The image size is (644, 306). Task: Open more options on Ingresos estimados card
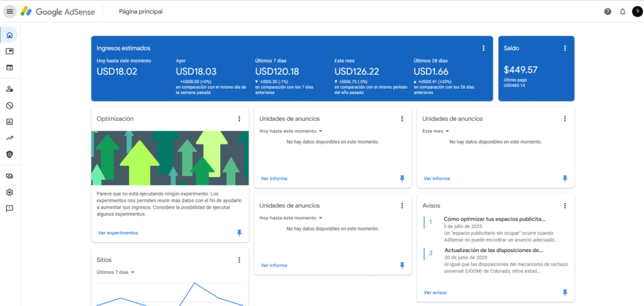[484, 48]
